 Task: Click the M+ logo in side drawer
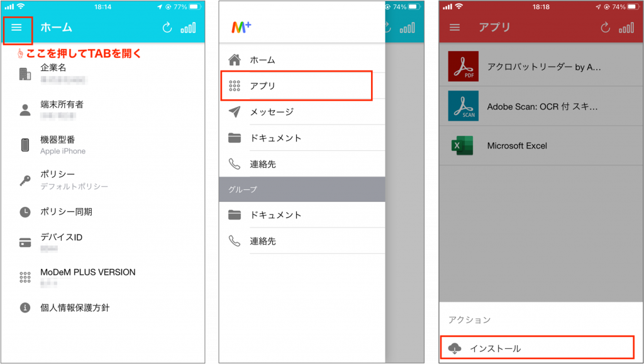(241, 27)
